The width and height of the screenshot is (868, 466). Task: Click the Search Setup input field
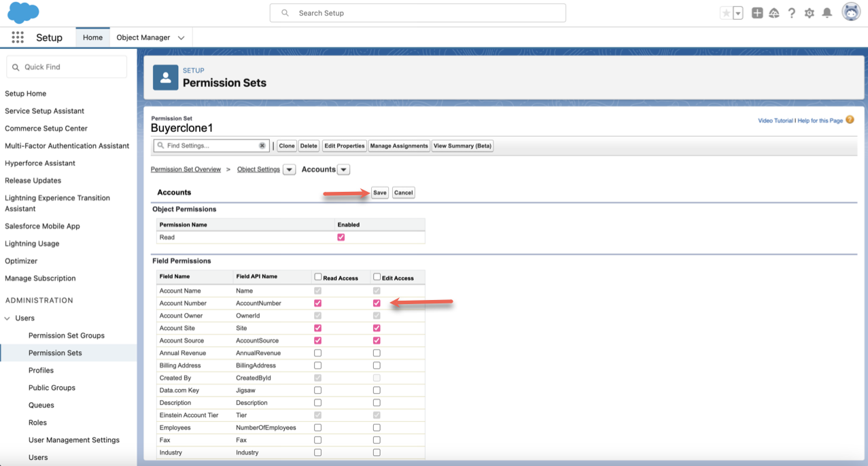(x=417, y=13)
